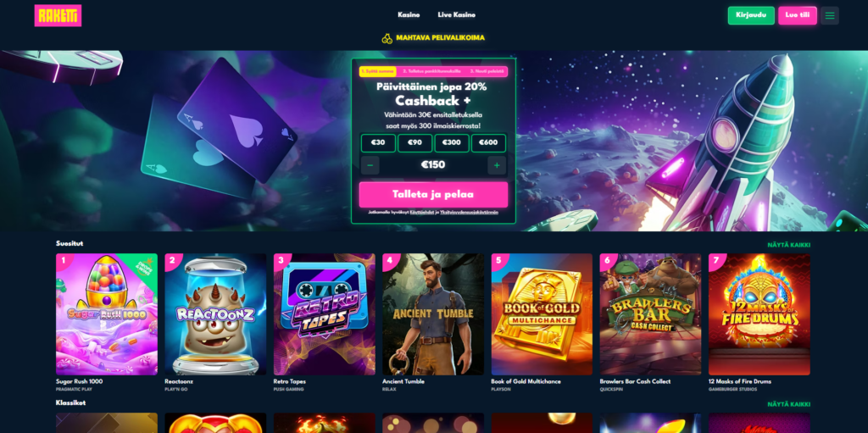Open the Sugar Rush 1000 game thumbnail

pyautogui.click(x=107, y=314)
